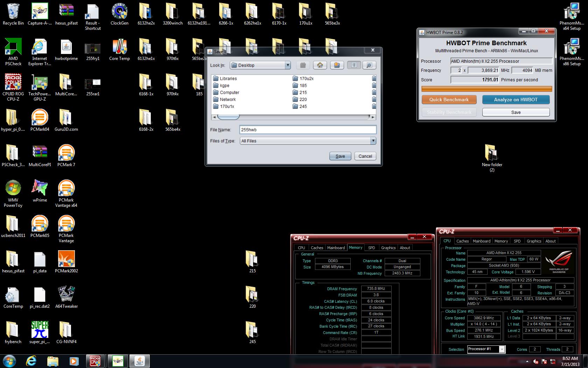Select the TechPowerUp GPU-Z desktop icon
The width and height of the screenshot is (588, 368).
tap(40, 88)
